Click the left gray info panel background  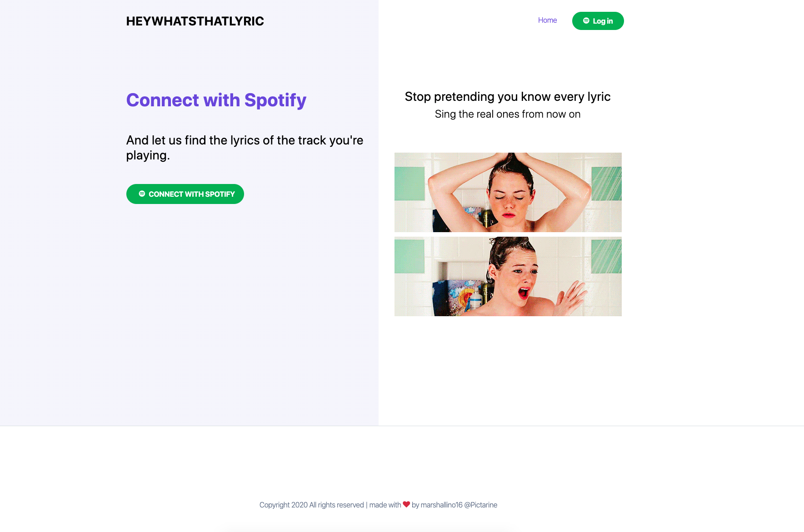click(189, 318)
